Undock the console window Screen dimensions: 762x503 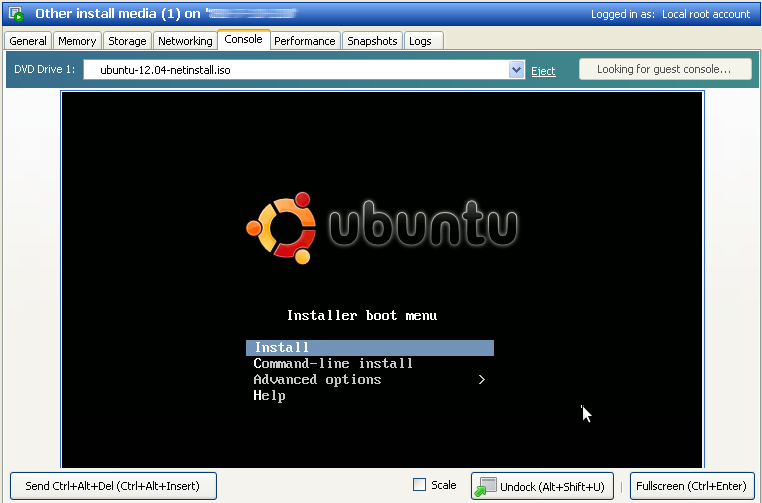point(542,486)
